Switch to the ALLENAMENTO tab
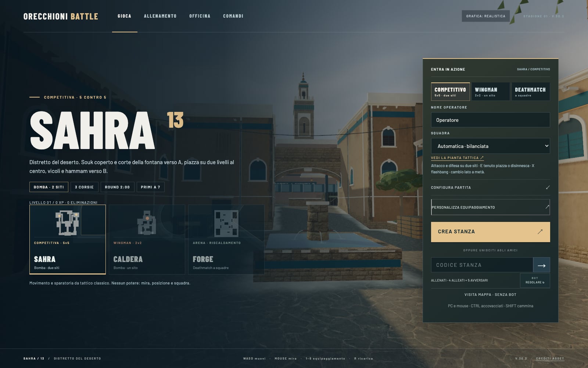Image resolution: width=588 pixels, height=368 pixels. tap(160, 16)
